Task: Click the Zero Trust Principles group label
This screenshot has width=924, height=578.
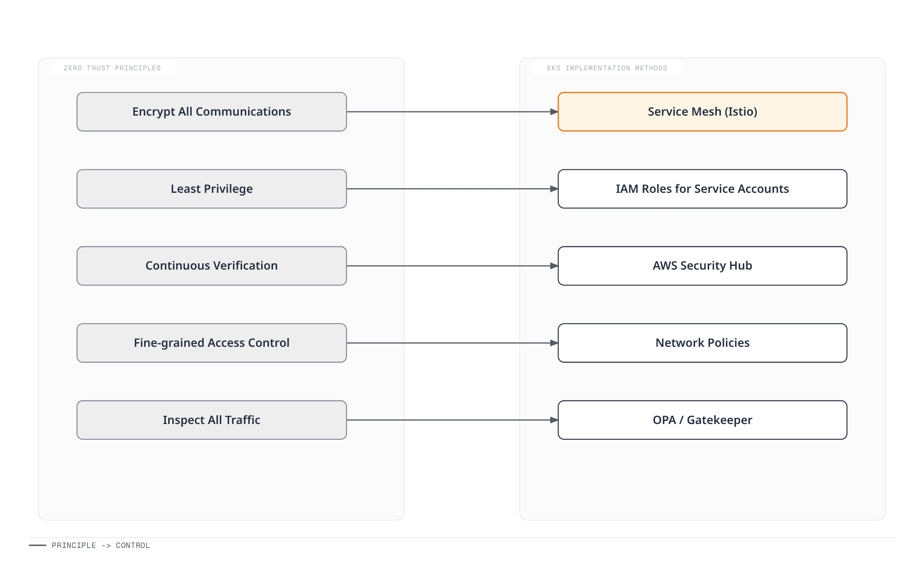Action: (x=112, y=68)
